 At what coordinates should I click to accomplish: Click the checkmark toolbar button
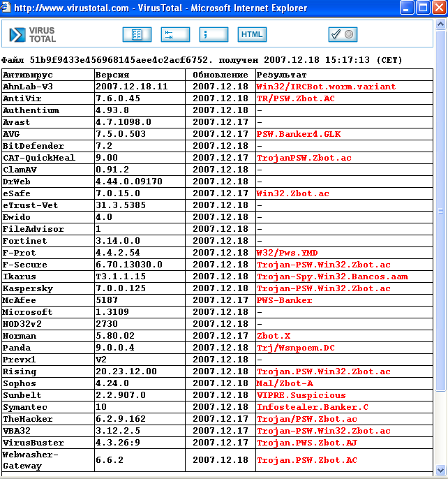pos(343,34)
